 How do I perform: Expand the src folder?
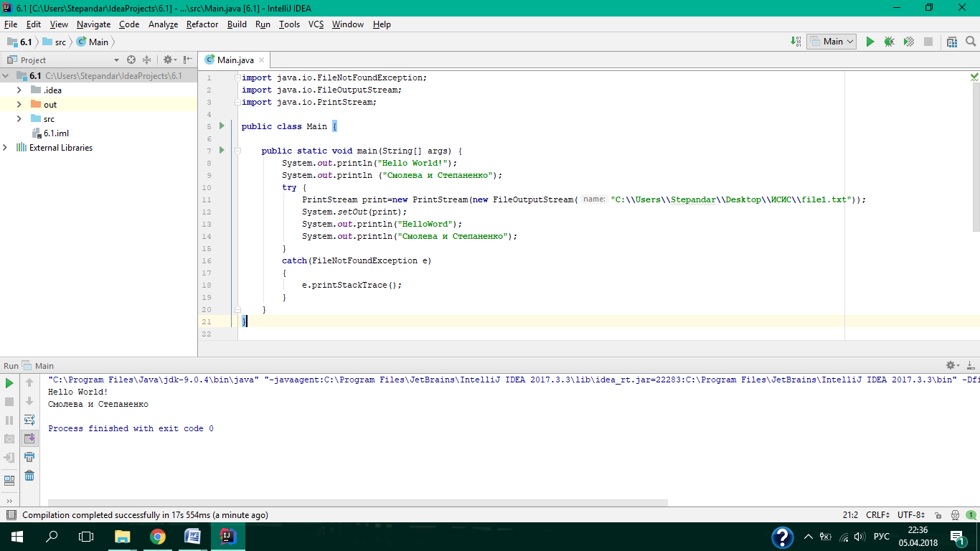tap(19, 119)
